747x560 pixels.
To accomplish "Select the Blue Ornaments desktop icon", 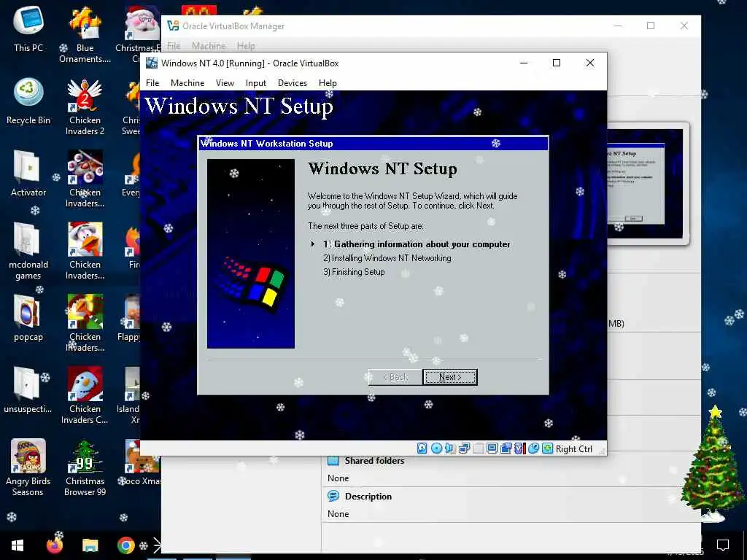I will click(85, 34).
